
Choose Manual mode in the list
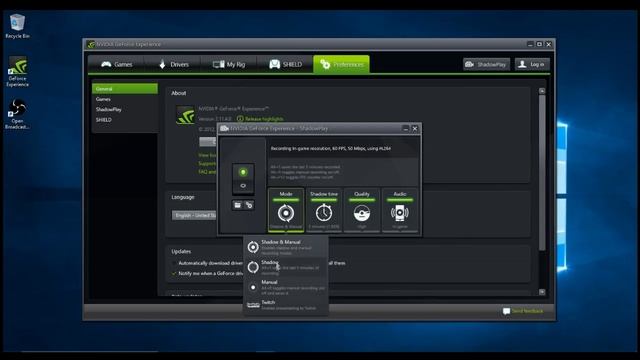coord(286,287)
